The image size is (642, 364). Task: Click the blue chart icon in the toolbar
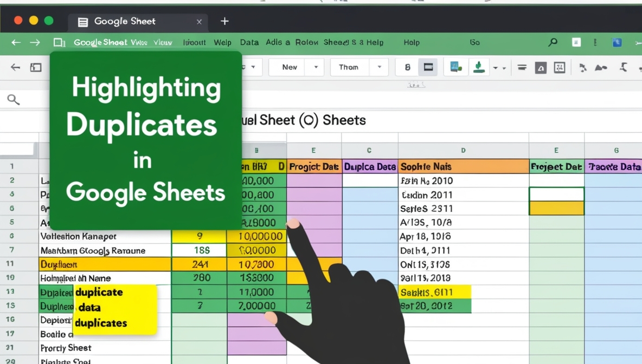(455, 67)
